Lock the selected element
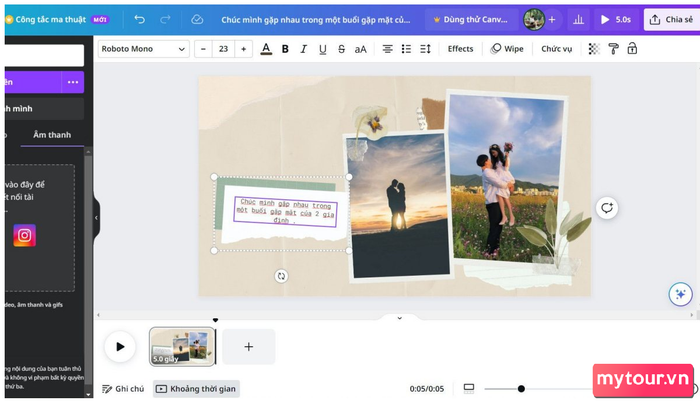The width and height of the screenshot is (700, 405). coord(632,49)
